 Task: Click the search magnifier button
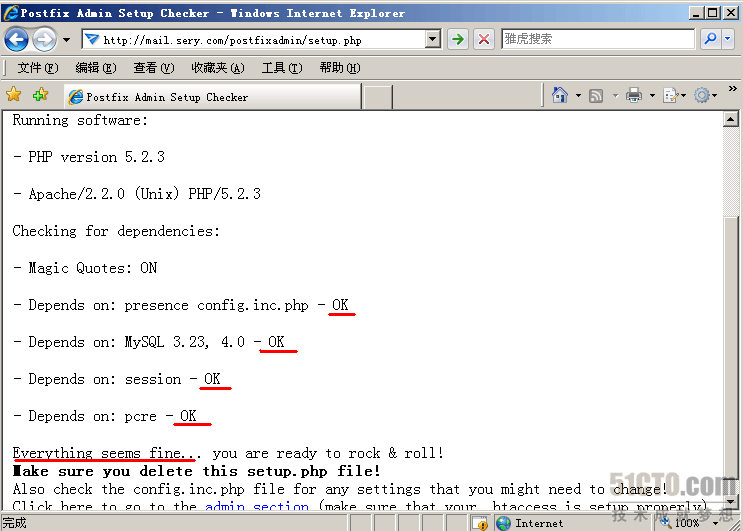710,39
